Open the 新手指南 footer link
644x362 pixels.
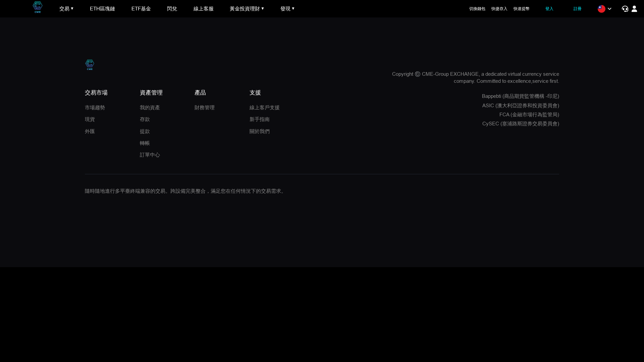coord(259,119)
